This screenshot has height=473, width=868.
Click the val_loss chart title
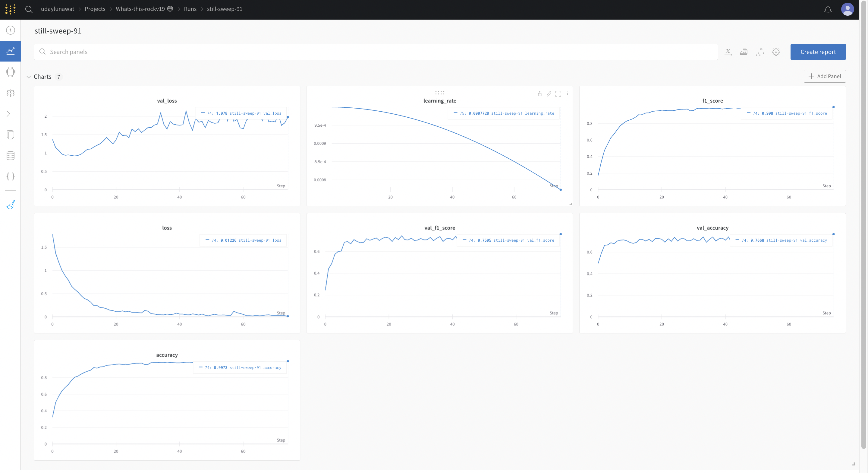[x=167, y=100]
